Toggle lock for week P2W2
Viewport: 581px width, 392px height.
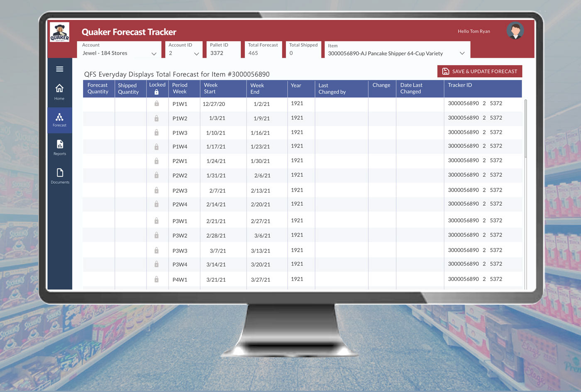pyautogui.click(x=156, y=175)
